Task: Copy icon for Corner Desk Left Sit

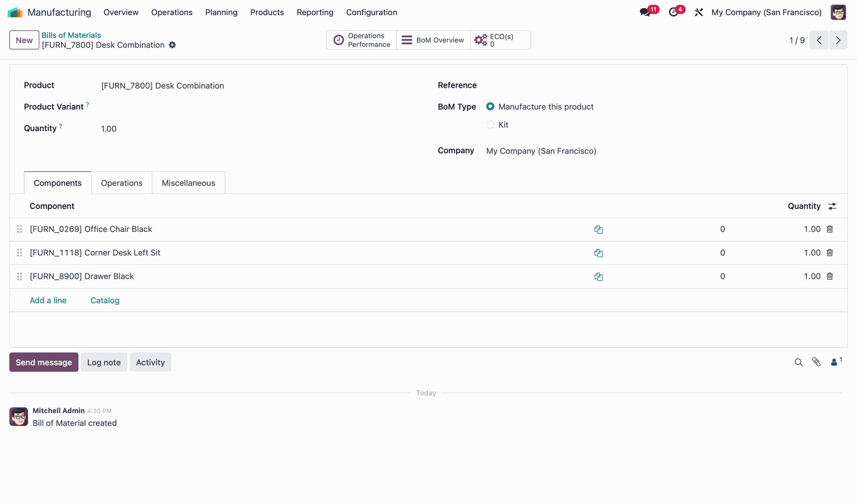Action: pyautogui.click(x=599, y=253)
